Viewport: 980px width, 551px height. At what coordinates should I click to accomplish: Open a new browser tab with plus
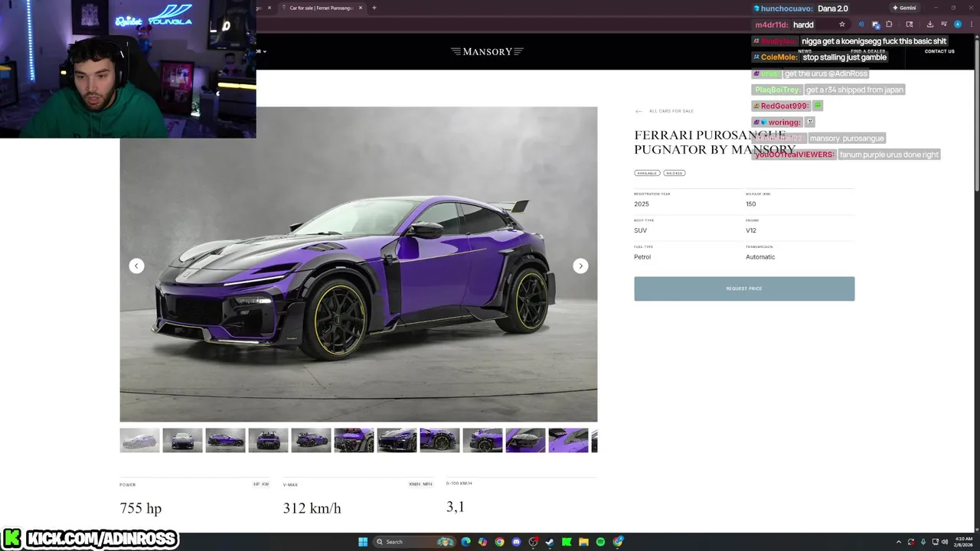[374, 8]
